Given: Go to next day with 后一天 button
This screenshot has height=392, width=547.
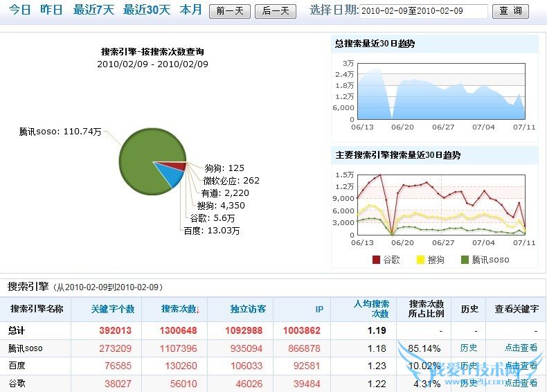Looking at the screenshot, I should pos(276,11).
